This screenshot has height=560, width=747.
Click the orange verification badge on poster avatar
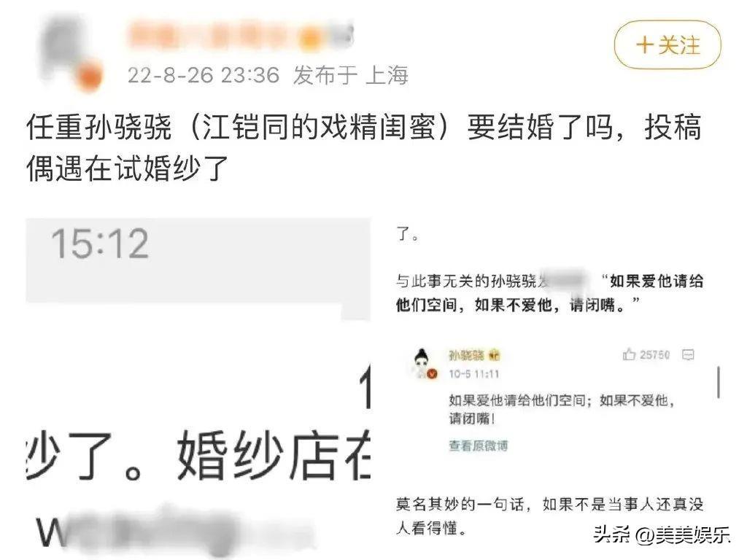(90, 77)
